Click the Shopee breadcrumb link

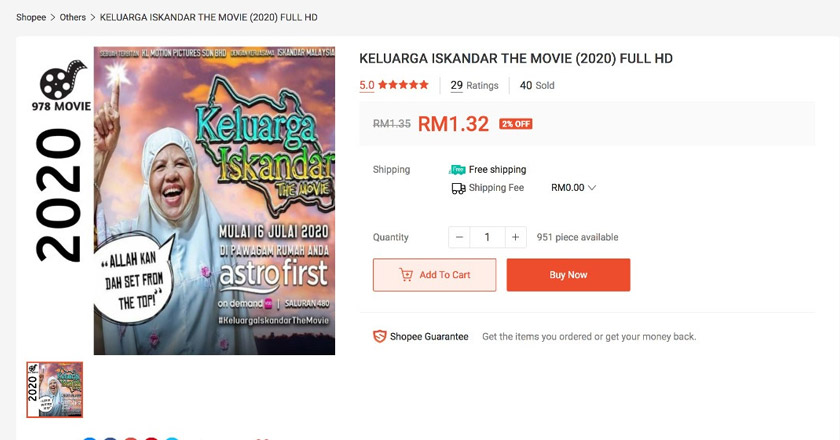31,17
